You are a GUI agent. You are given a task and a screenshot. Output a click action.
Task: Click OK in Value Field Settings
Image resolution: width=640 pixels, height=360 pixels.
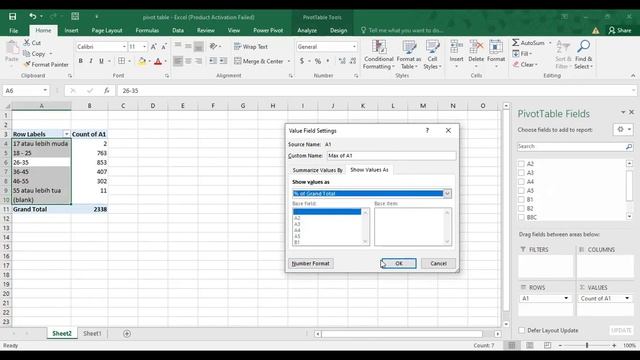[x=398, y=263]
